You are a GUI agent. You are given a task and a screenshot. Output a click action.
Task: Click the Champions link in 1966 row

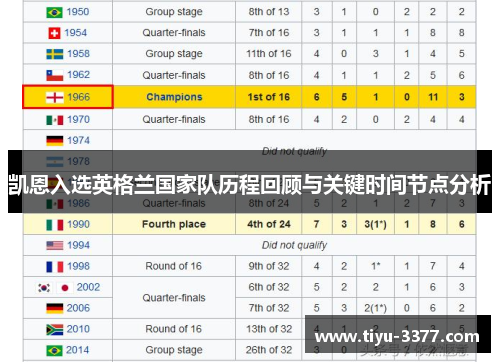click(174, 97)
